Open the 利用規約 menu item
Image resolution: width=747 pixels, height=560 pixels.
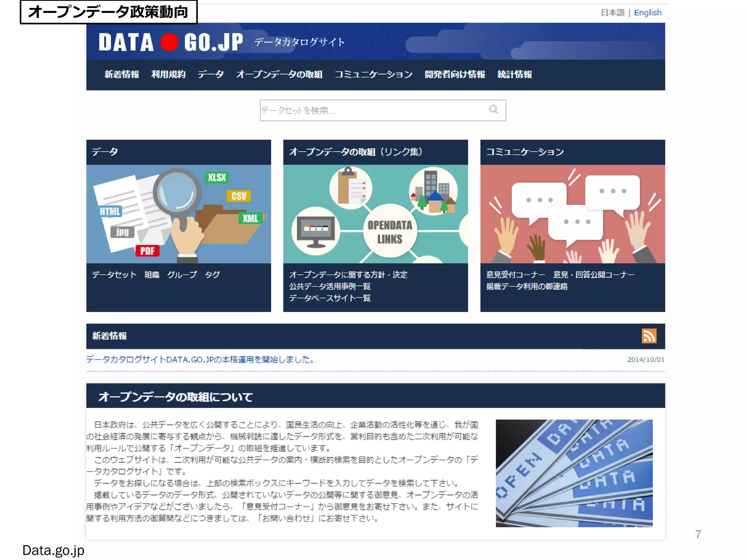pyautogui.click(x=168, y=74)
